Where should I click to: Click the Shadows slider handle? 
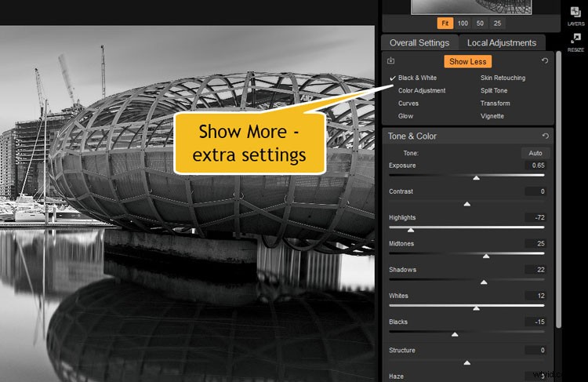pyautogui.click(x=484, y=282)
